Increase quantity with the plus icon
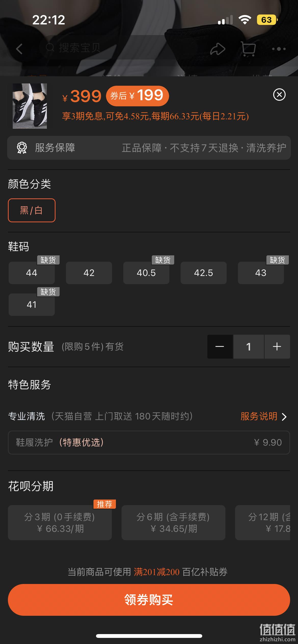The image size is (298, 644). coord(277,347)
